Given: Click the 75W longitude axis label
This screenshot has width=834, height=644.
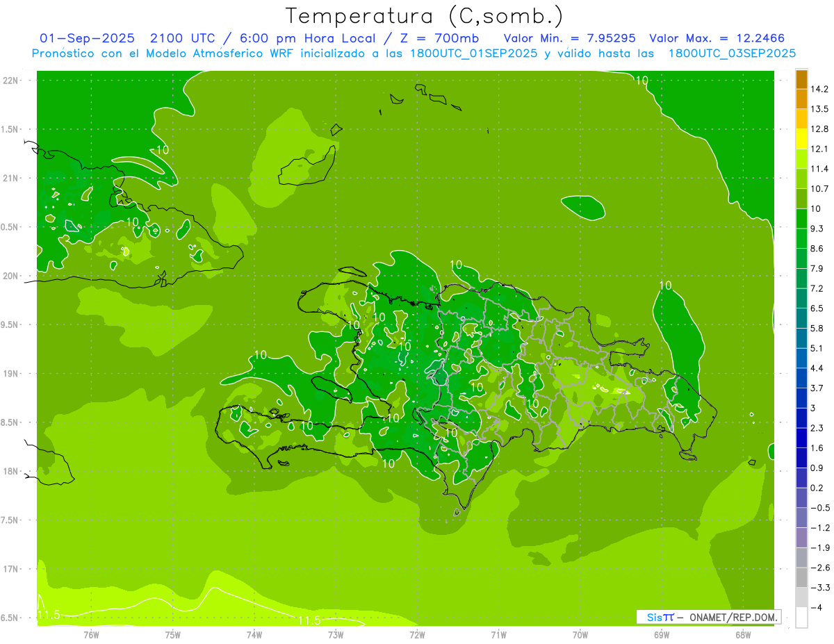Looking at the screenshot, I should pos(173,634).
